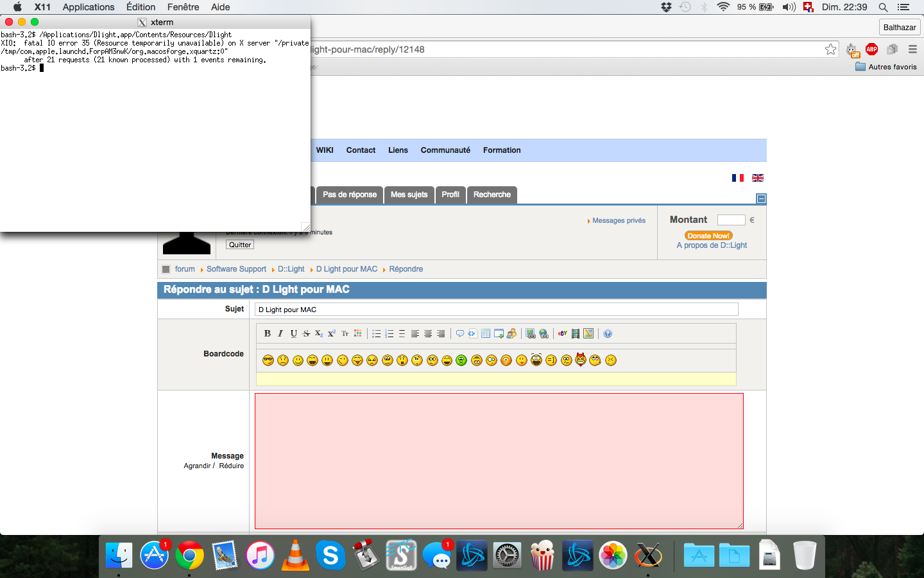This screenshot has height=578, width=924.
Task: Open the Boardcode help question icon
Action: click(x=608, y=333)
